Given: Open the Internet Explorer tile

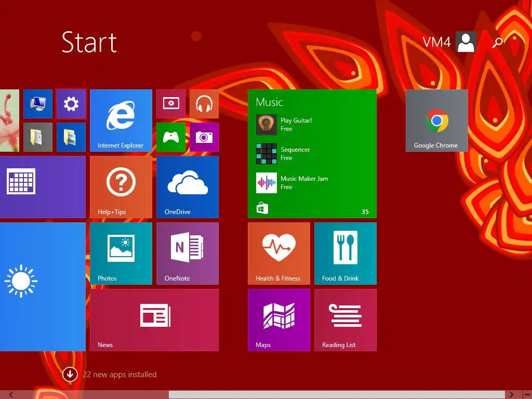Looking at the screenshot, I should coord(121,121).
